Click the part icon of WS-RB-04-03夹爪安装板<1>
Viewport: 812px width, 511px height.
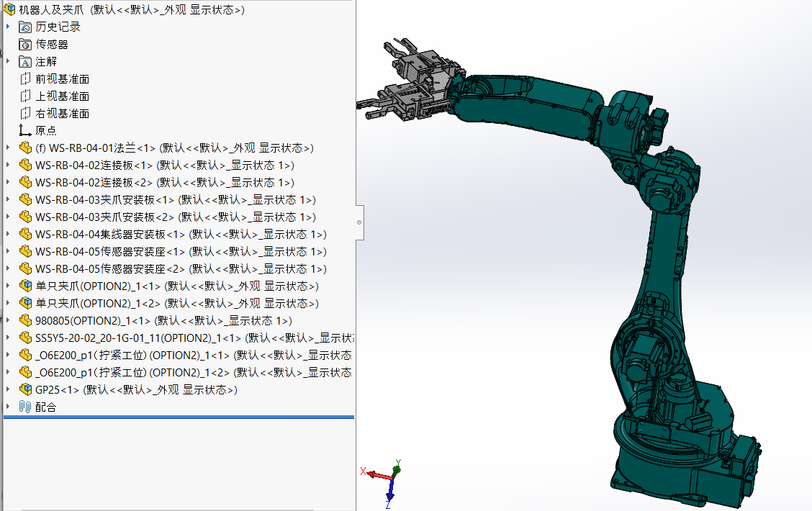(x=25, y=199)
